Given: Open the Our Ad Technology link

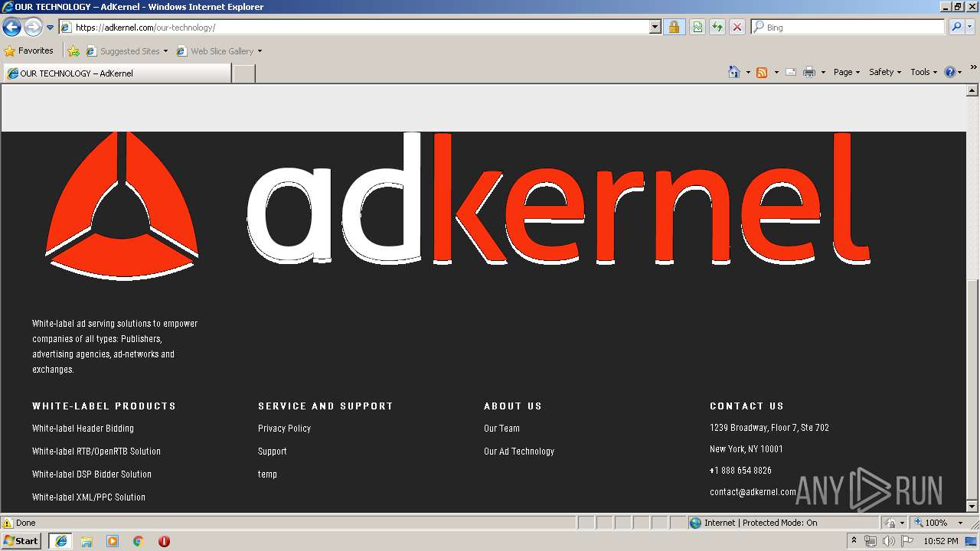Looking at the screenshot, I should tap(519, 452).
